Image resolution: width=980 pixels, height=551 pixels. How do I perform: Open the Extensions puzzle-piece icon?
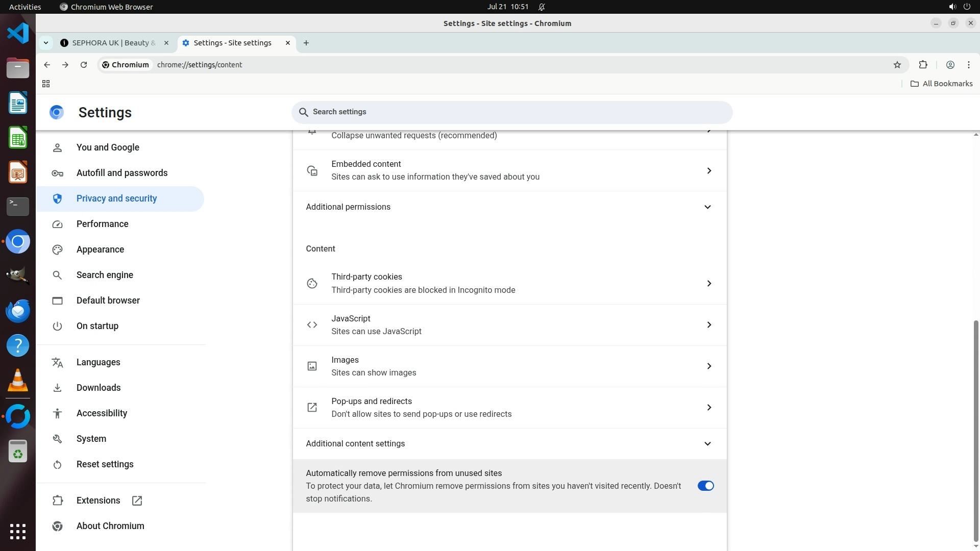point(923,65)
